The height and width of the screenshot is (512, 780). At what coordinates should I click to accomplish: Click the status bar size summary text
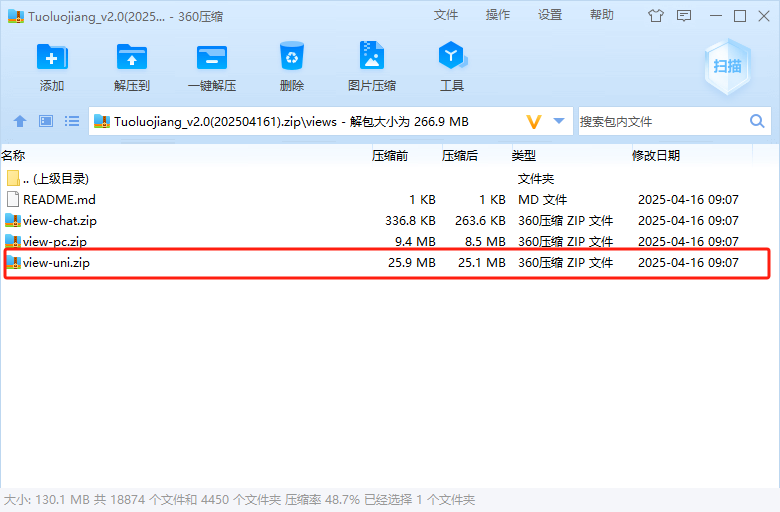239,500
